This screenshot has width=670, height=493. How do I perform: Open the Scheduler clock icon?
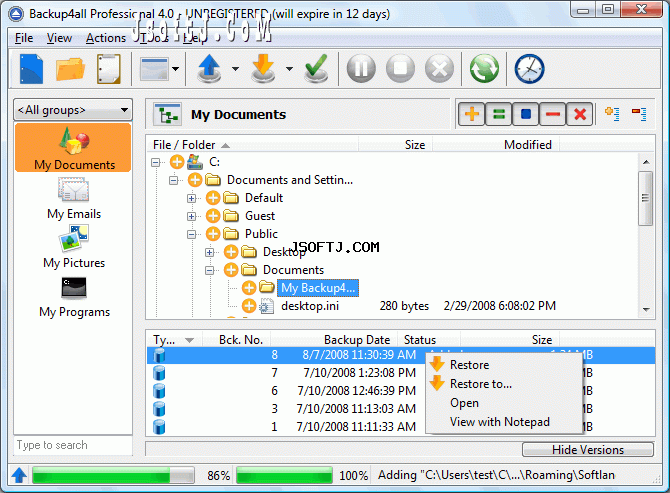529,69
